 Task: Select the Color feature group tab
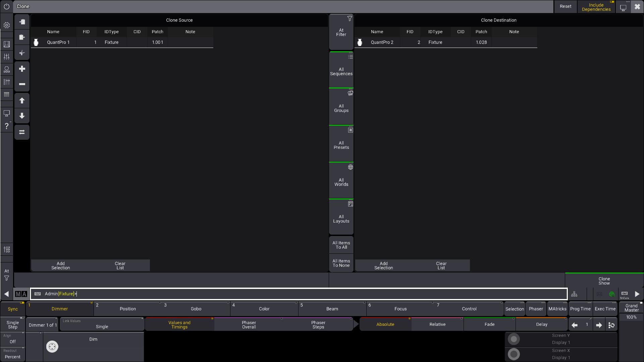click(x=264, y=309)
